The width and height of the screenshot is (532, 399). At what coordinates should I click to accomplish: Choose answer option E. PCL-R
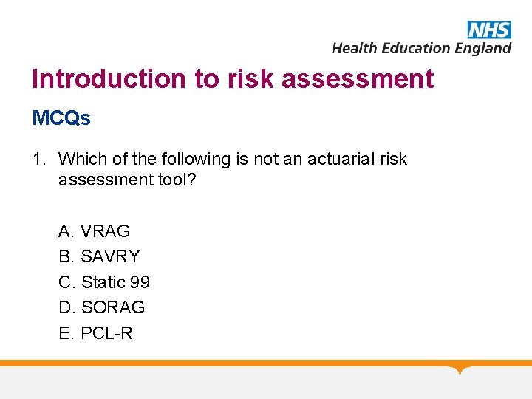[95, 333]
